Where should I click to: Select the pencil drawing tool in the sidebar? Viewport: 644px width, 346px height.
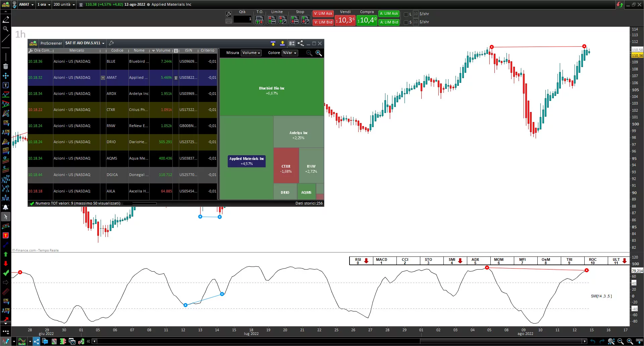tap(6, 20)
